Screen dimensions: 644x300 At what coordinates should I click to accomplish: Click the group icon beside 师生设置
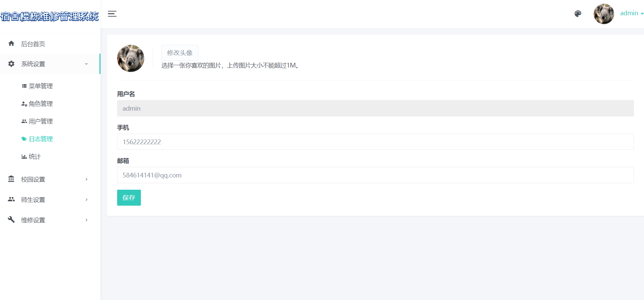click(11, 199)
